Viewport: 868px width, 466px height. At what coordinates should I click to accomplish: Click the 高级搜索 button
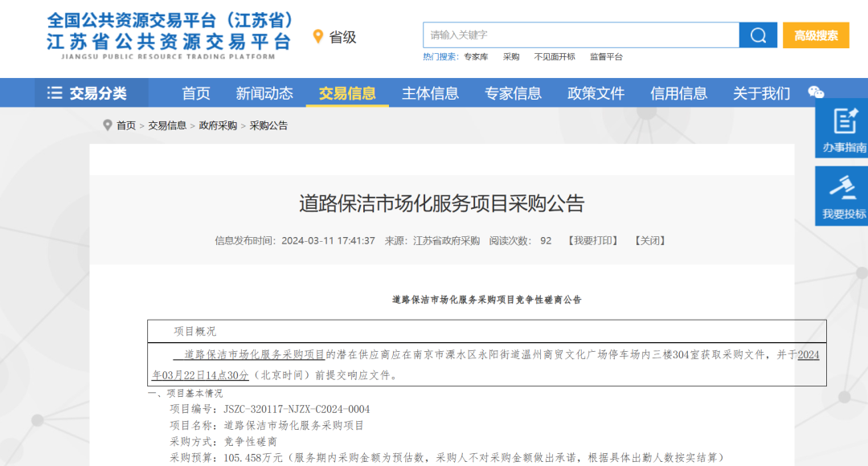(816, 35)
